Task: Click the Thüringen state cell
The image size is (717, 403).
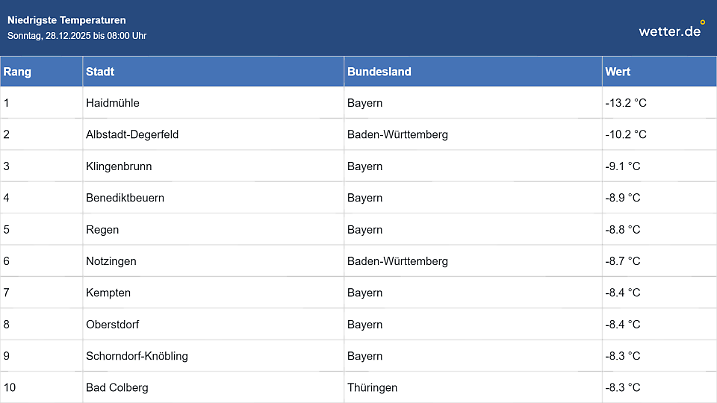Action: pyautogui.click(x=372, y=387)
